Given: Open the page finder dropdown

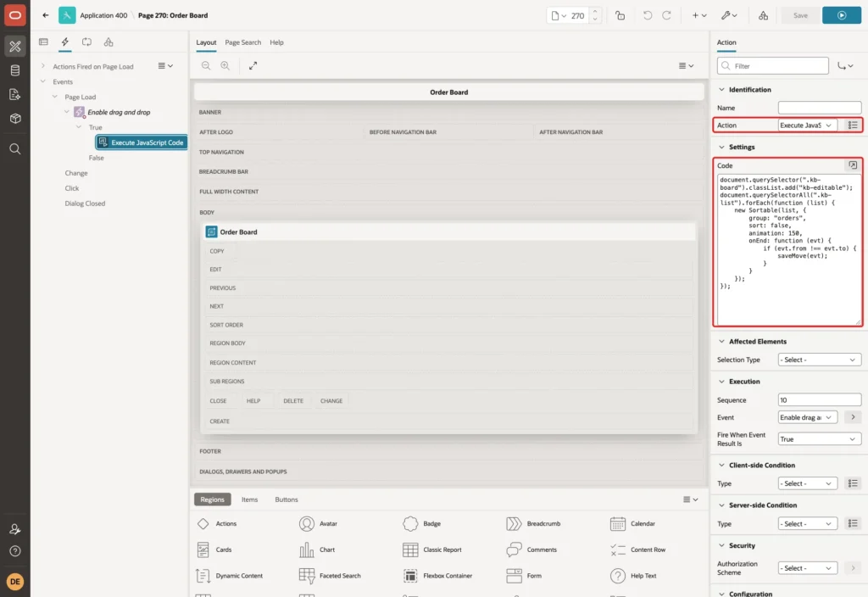Looking at the screenshot, I should click(559, 15).
